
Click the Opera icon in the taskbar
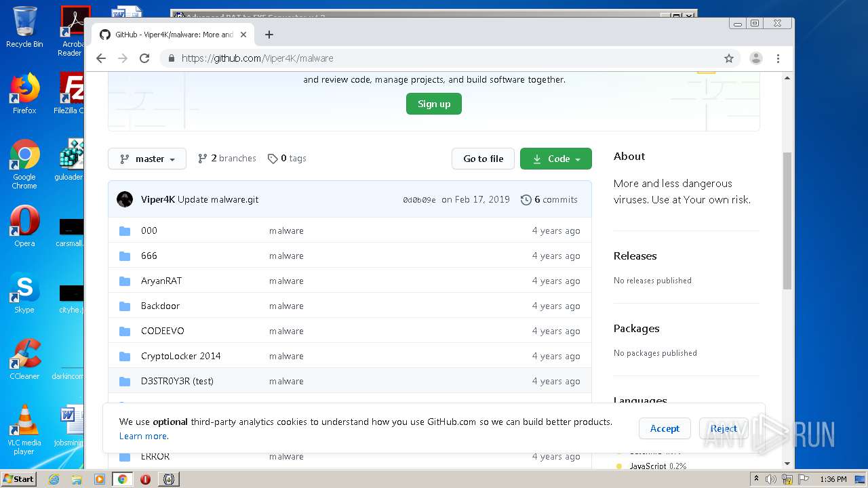click(145, 479)
